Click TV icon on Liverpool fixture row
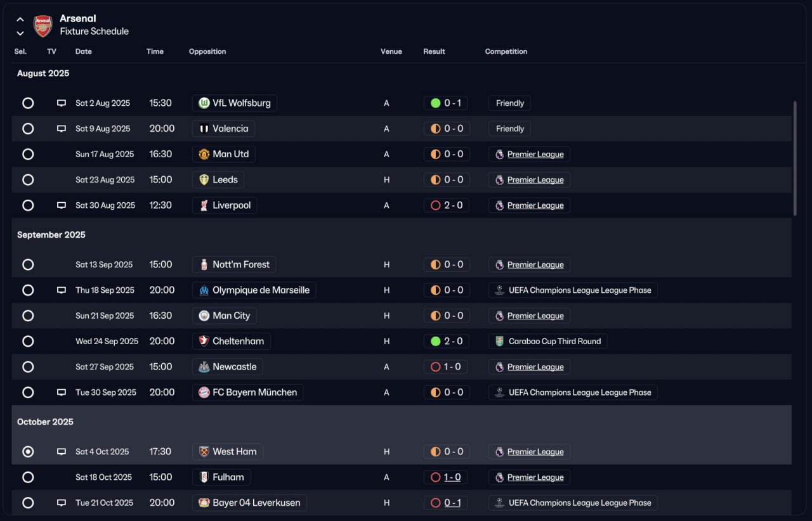 pos(62,205)
